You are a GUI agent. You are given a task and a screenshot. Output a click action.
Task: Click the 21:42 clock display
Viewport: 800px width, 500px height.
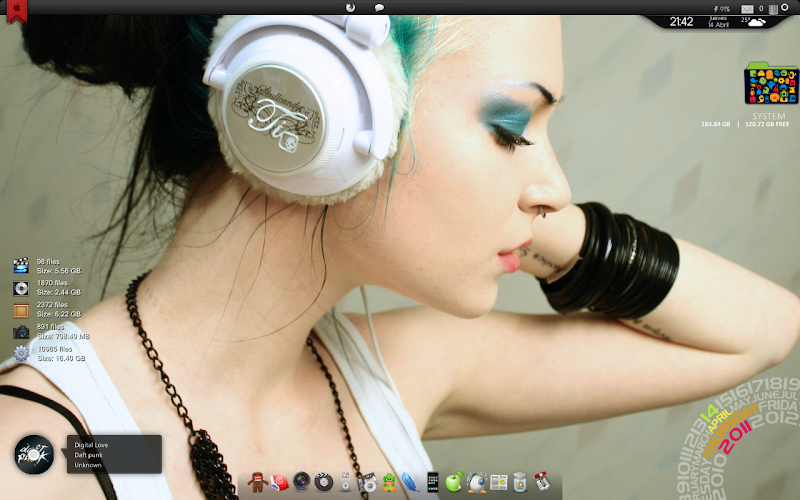[x=681, y=21]
